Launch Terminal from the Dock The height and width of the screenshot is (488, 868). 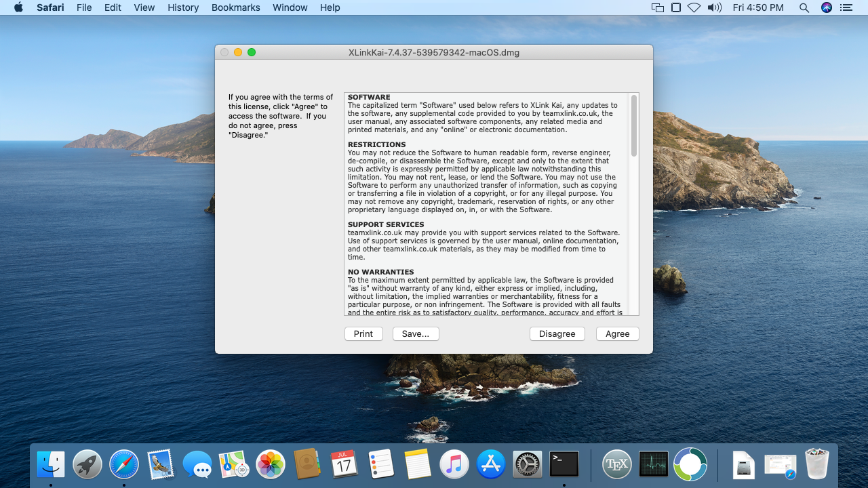564,465
